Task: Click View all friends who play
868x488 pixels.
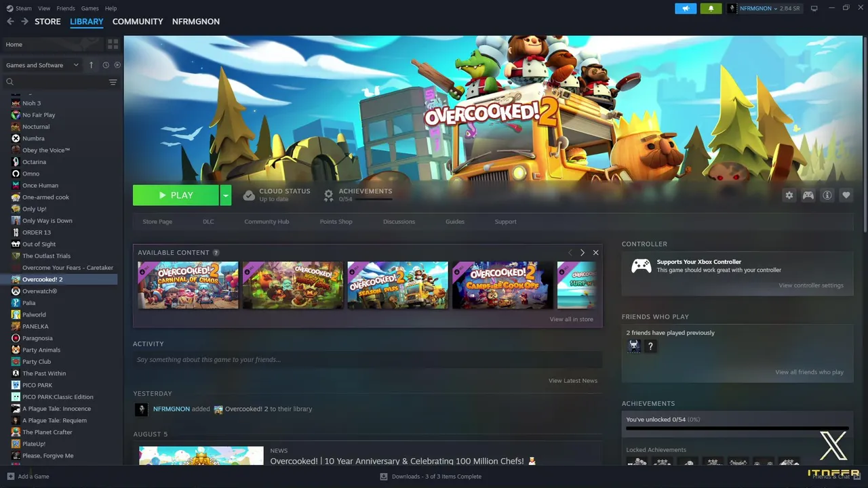Action: [810, 372]
